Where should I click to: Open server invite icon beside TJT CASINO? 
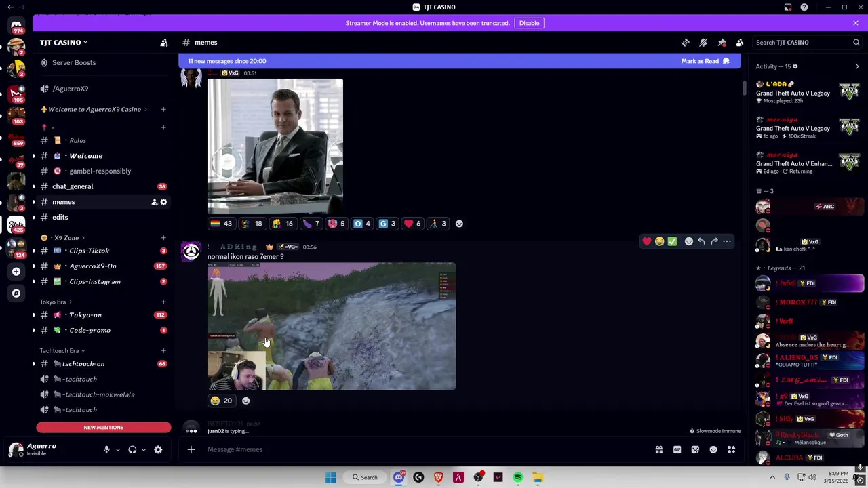pos(164,43)
